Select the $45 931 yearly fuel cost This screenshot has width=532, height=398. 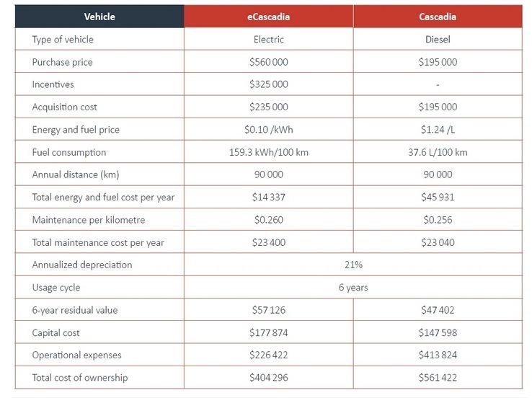(x=438, y=197)
